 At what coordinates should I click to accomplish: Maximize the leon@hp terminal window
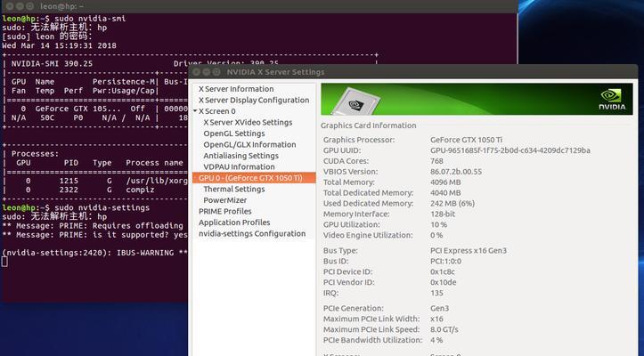click(x=29, y=6)
